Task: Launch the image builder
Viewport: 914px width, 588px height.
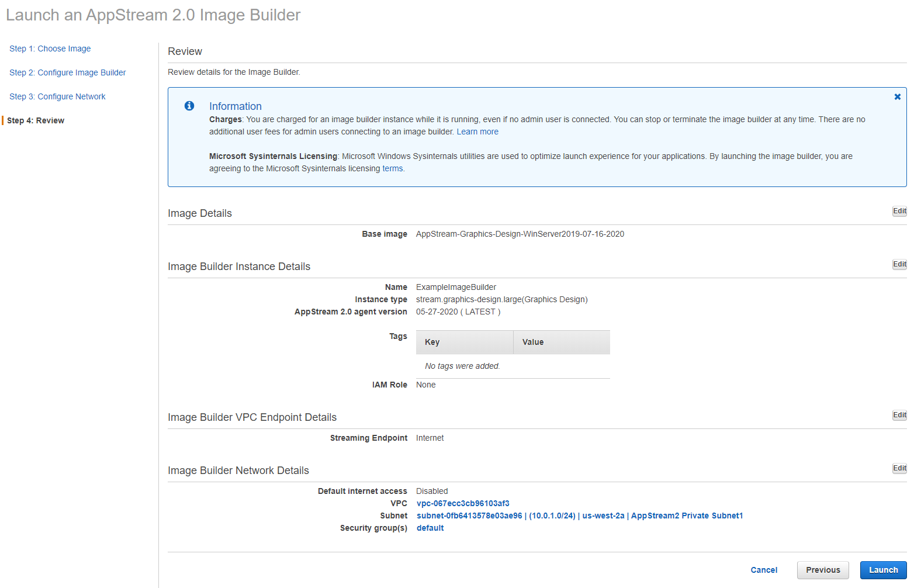Action: [x=883, y=570]
